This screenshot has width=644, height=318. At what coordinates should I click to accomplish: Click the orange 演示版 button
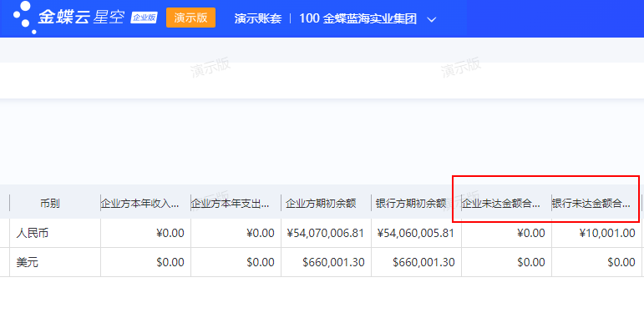190,18
